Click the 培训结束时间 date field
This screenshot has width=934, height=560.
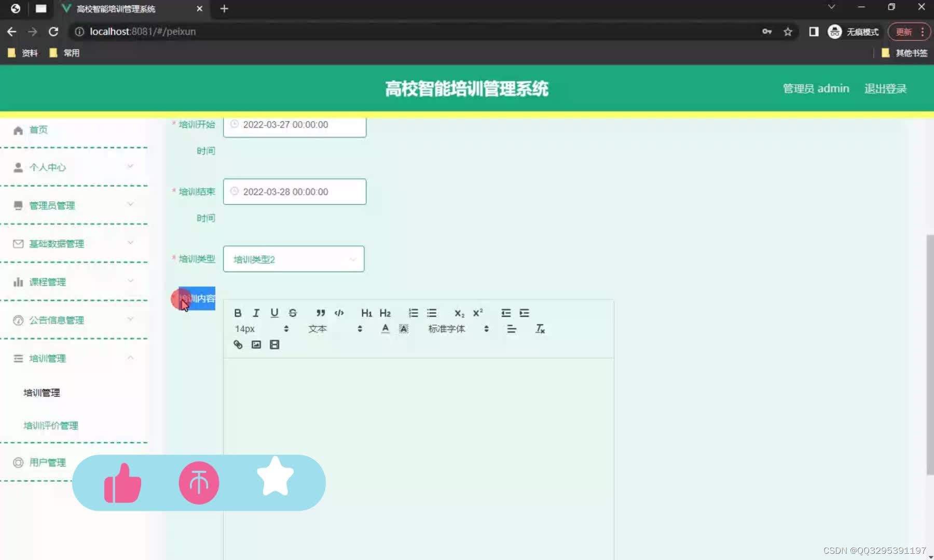tap(295, 191)
